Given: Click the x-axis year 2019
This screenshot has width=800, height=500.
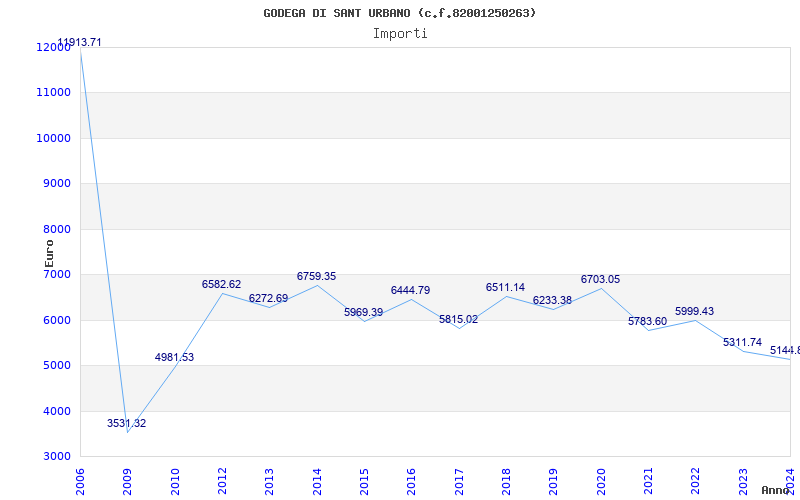Looking at the screenshot, I should point(554,482).
